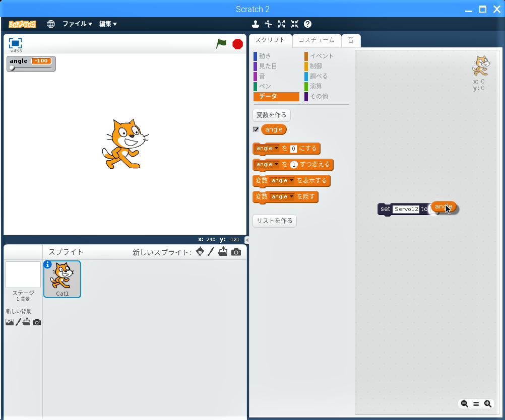This screenshot has height=420, width=505.
Task: Start project with the green flag
Action: pos(221,43)
